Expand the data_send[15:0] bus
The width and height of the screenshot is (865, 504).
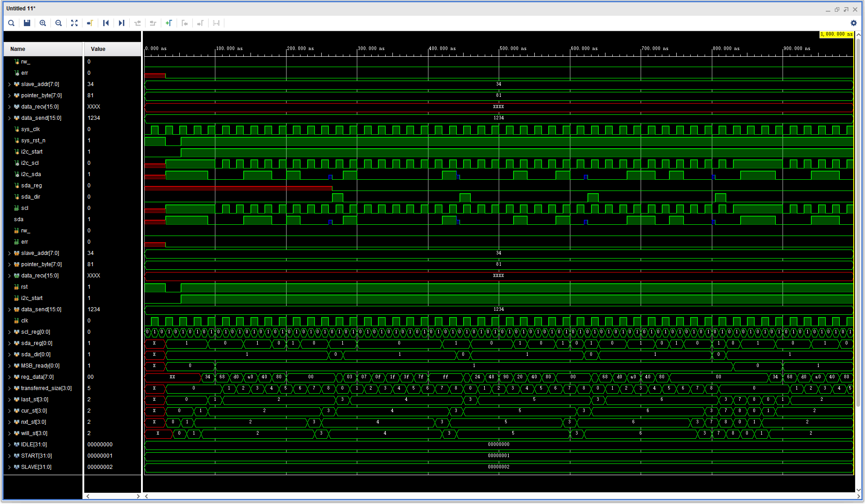tap(9, 118)
